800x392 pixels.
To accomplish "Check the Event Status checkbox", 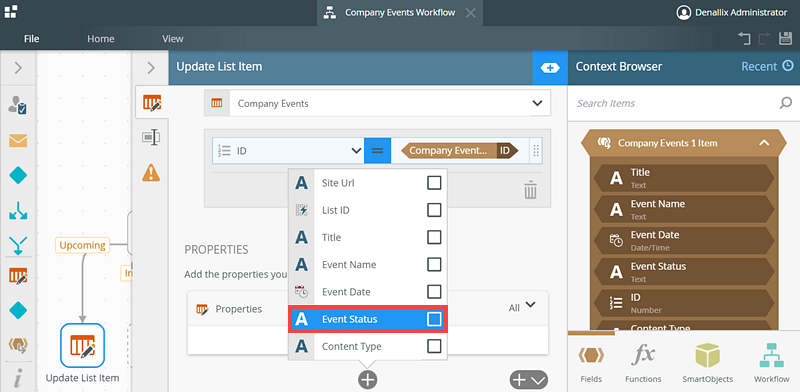I will point(434,319).
